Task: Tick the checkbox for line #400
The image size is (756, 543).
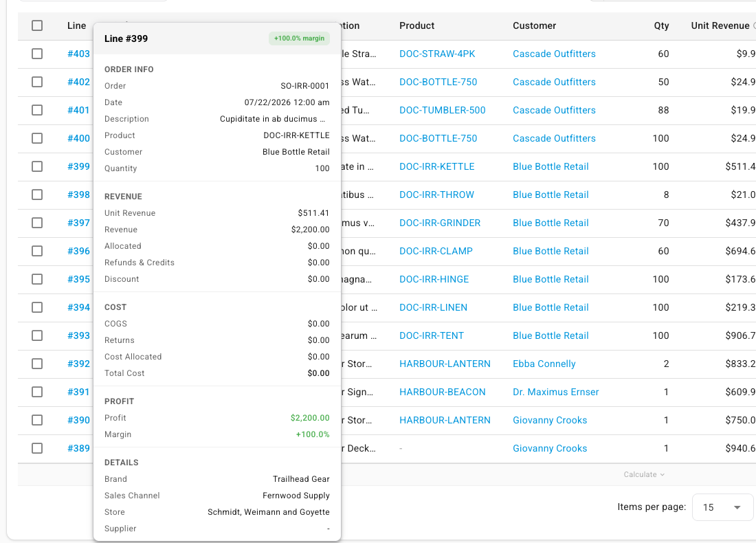Action: (37, 138)
